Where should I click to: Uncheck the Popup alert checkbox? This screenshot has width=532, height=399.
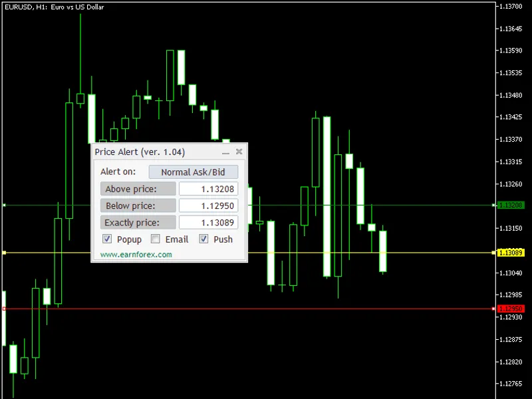(x=107, y=239)
